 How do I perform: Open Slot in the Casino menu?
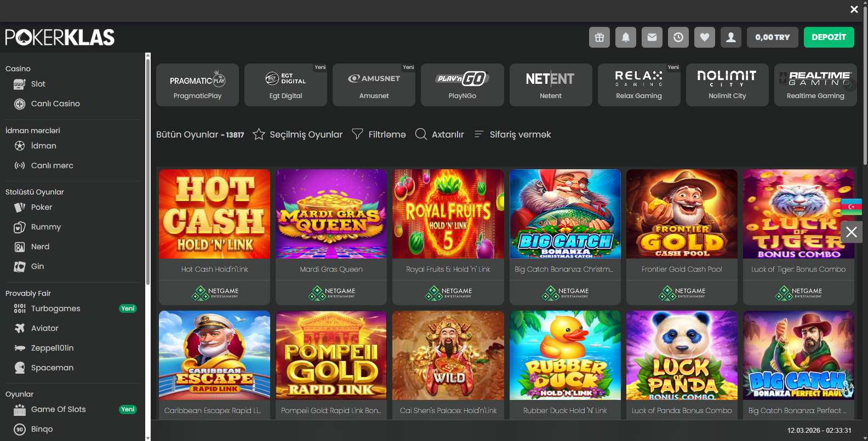38,84
